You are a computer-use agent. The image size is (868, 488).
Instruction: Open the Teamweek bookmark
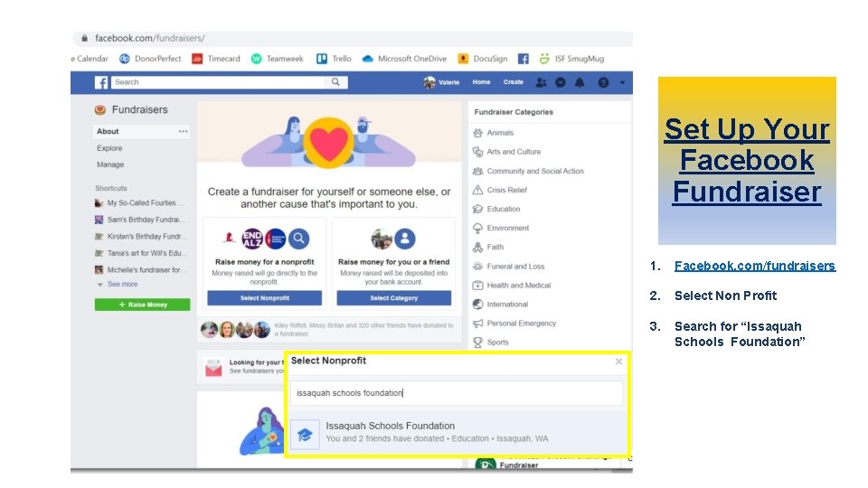coord(278,59)
